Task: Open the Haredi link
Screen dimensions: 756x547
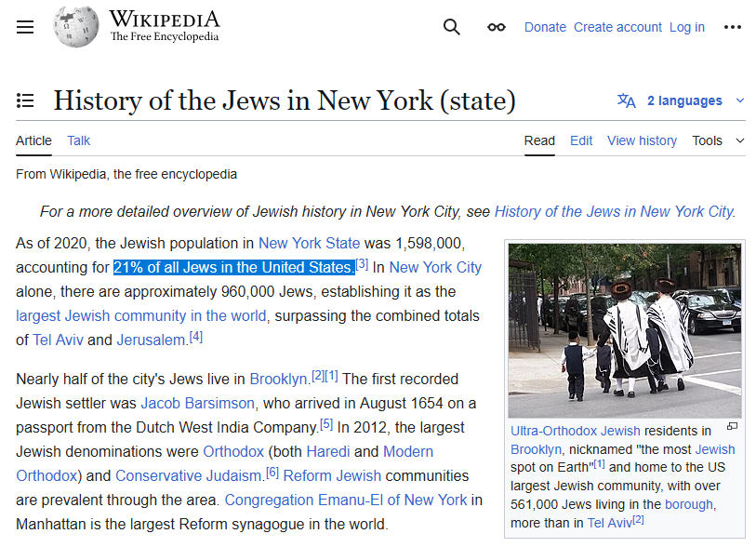Action: [328, 451]
